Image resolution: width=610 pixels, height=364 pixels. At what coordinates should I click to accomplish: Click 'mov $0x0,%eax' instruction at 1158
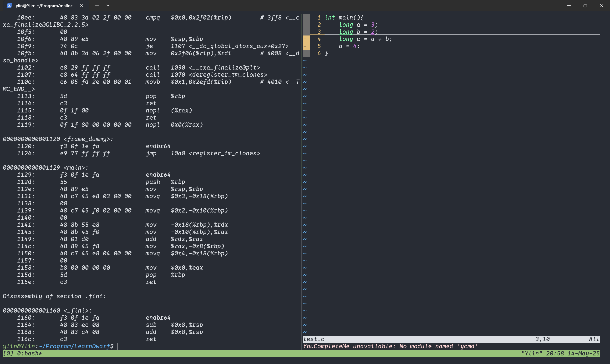[174, 268]
